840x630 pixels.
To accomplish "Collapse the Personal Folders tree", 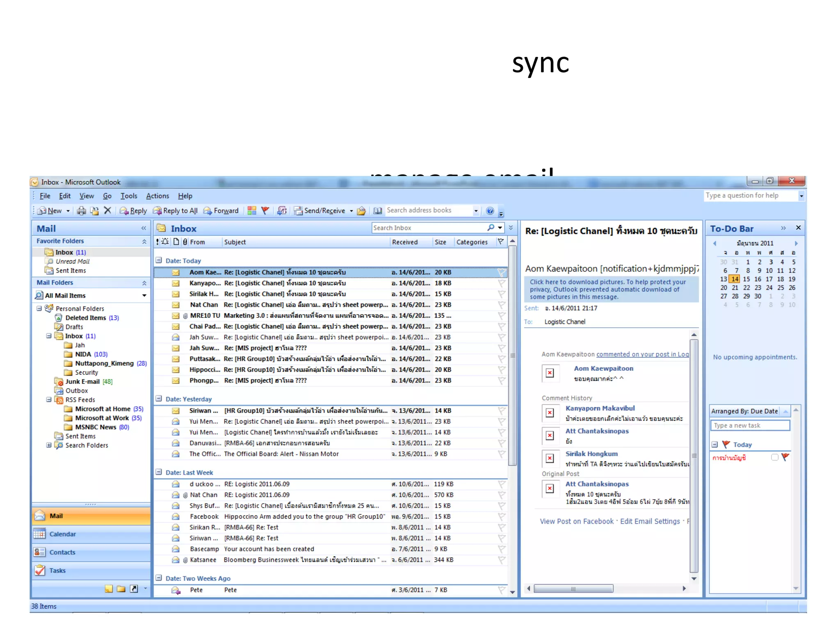I will coord(39,308).
